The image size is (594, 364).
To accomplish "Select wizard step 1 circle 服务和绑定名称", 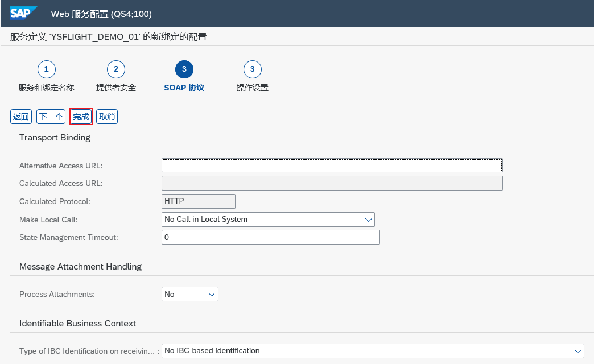I will (x=47, y=69).
